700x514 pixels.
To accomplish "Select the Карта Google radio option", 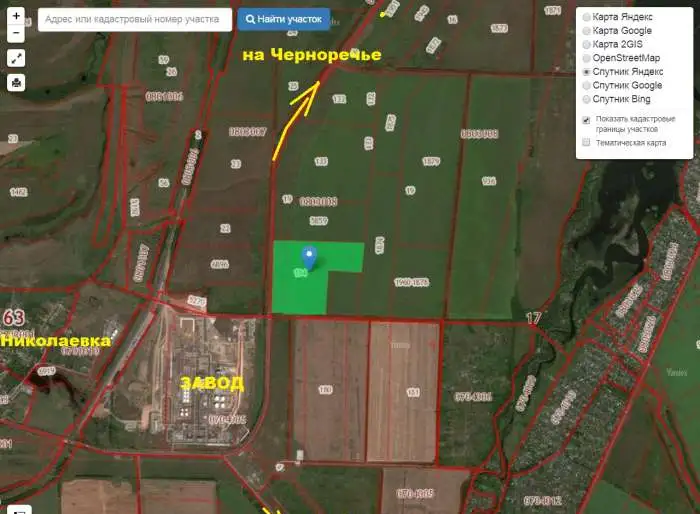I will point(587,31).
